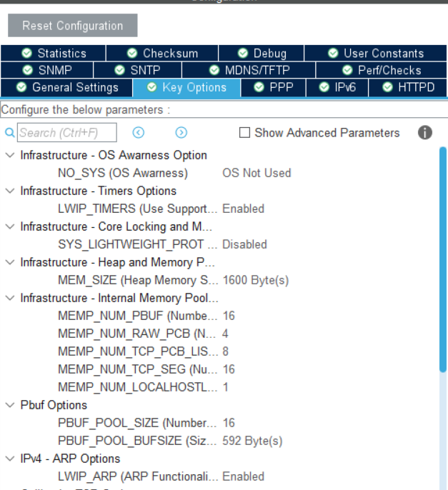Open the User Constants tab

375,53
